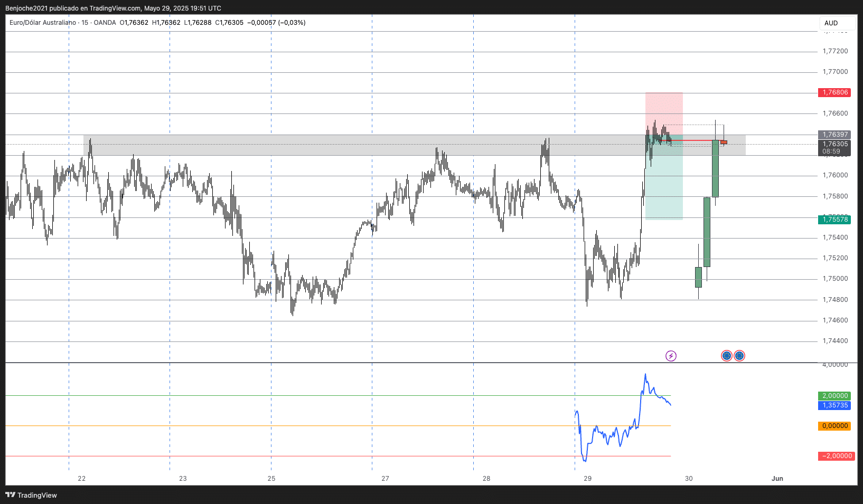The width and height of the screenshot is (863, 504).
Task: Click the blue 1,35735 indicator value label
Action: click(x=834, y=405)
